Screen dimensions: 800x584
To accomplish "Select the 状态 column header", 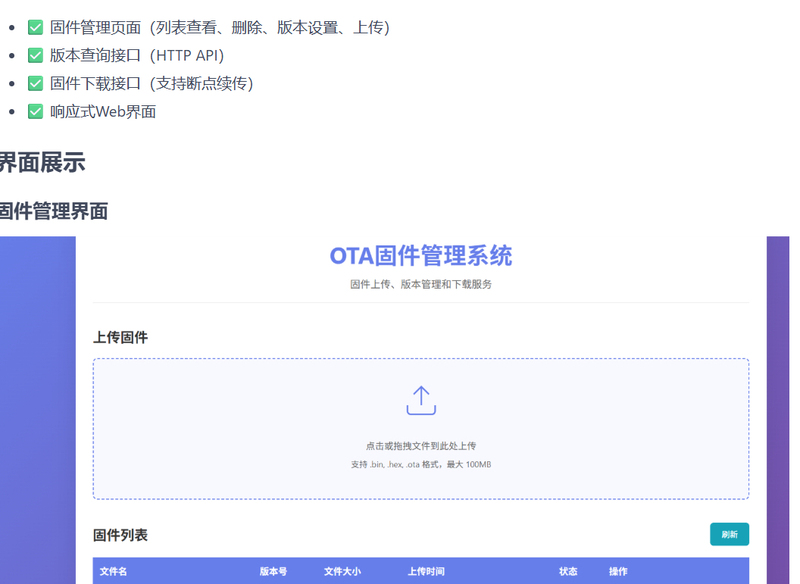I will [x=568, y=572].
